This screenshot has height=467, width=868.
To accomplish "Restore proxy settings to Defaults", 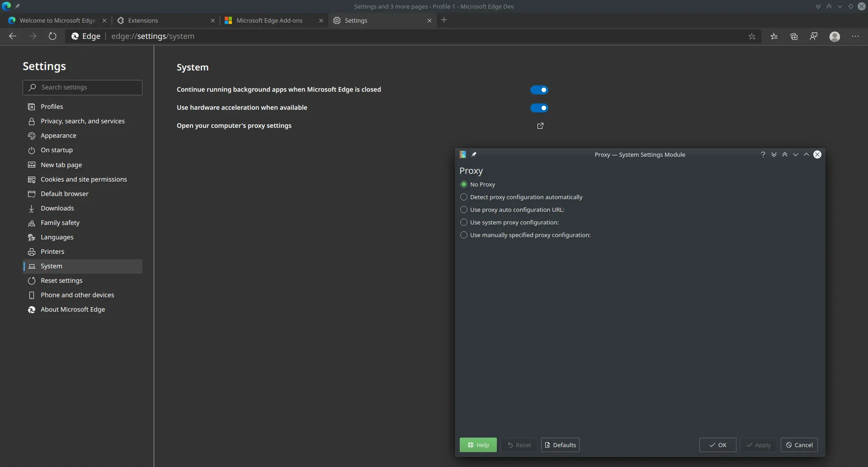I will click(560, 445).
